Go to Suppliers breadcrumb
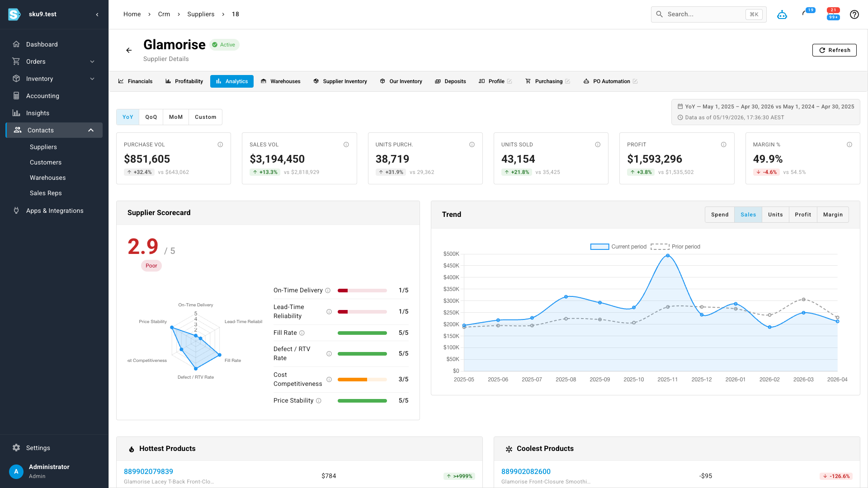This screenshot has width=868, height=488. coord(201,14)
